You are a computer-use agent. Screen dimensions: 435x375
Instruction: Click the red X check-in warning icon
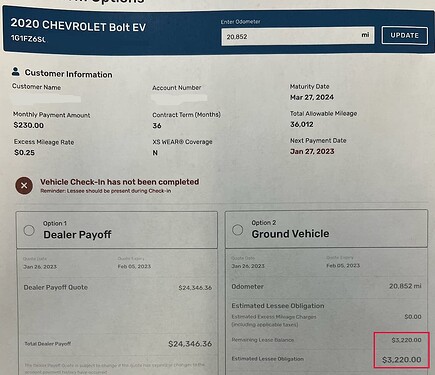tap(24, 186)
